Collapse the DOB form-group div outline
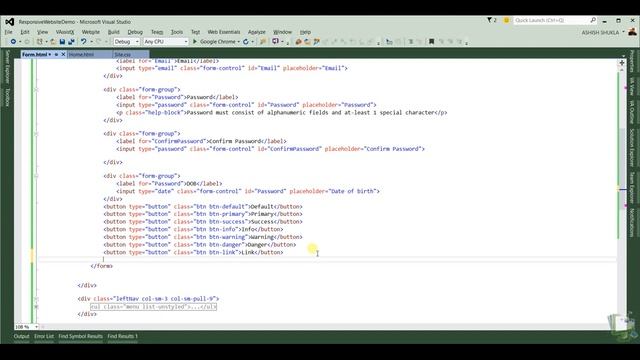Viewport: 640px width, 360px height. click(36, 176)
